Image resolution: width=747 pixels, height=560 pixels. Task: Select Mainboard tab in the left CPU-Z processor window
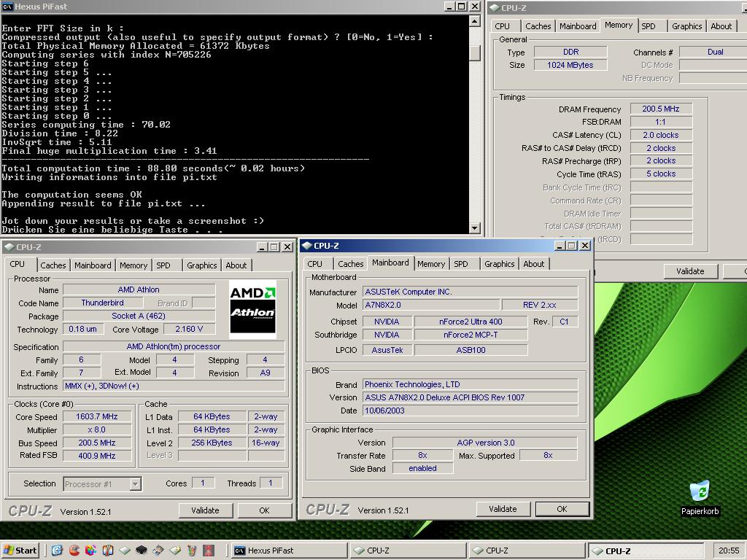click(93, 265)
